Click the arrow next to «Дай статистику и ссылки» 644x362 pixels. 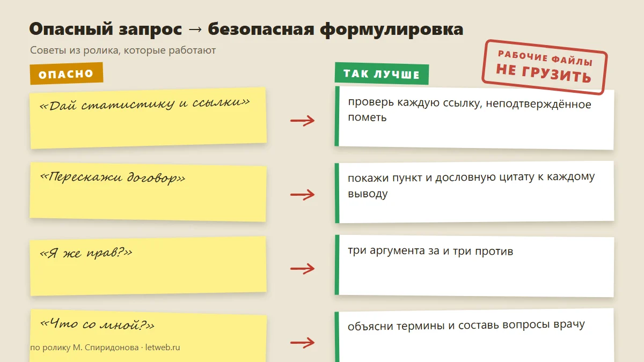tap(302, 121)
